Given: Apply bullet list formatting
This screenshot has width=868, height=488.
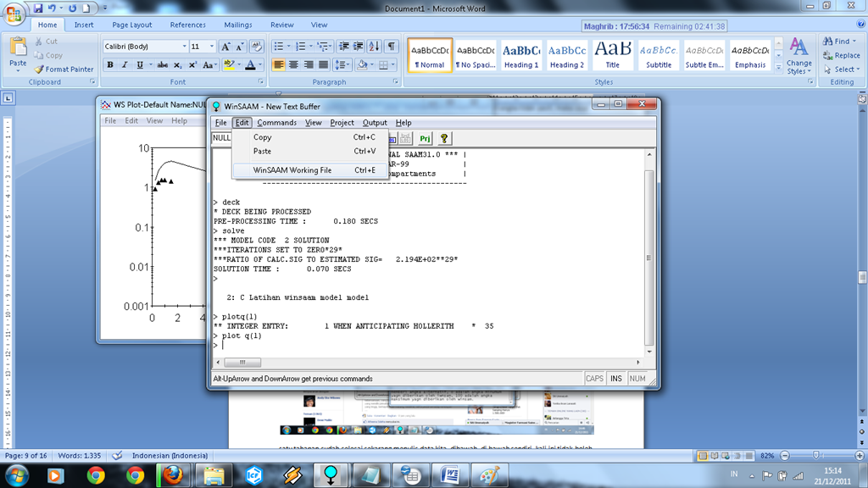Looking at the screenshot, I should [x=278, y=47].
